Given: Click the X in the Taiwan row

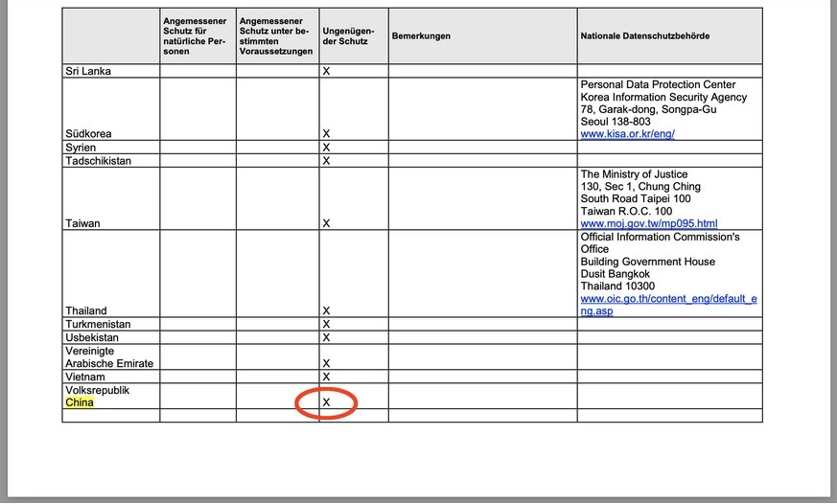Looking at the screenshot, I should click(326, 223).
